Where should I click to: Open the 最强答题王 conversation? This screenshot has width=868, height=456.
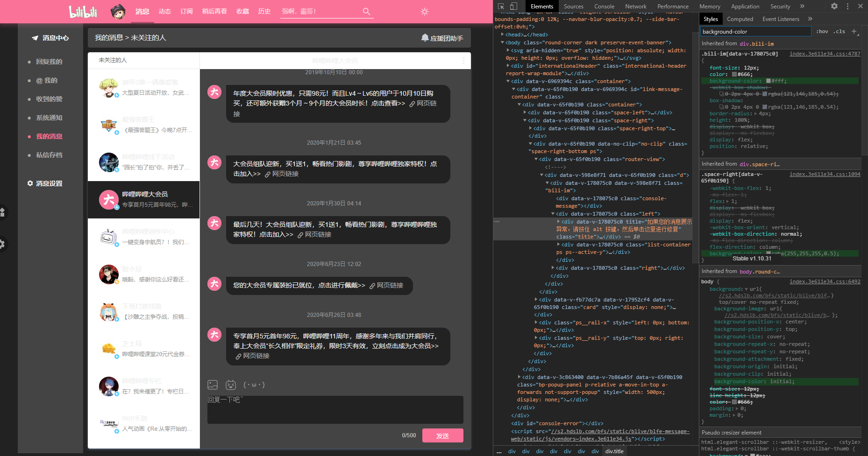(144, 125)
